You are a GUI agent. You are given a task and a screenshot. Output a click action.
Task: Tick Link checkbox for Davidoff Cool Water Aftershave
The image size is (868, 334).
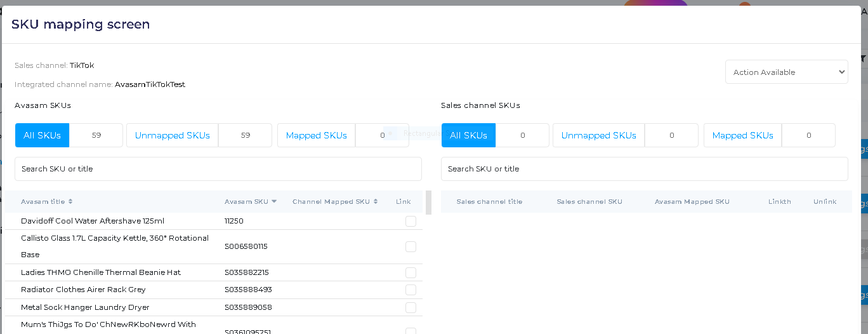[x=411, y=221]
